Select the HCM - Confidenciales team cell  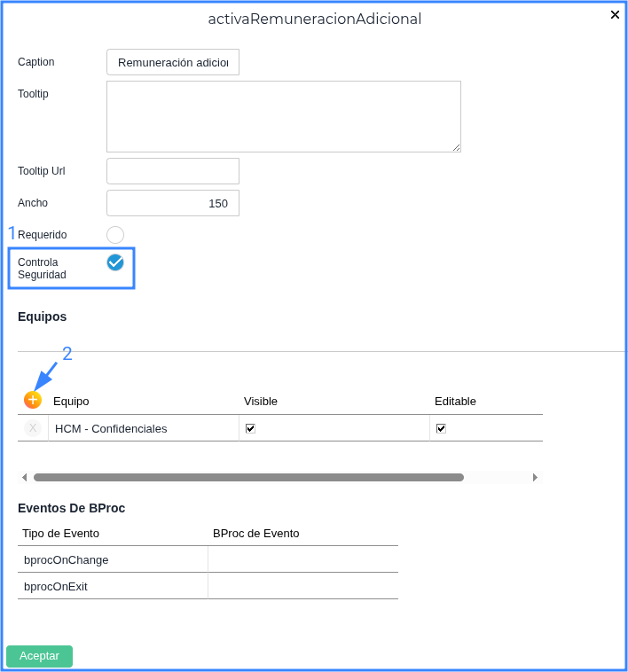(x=142, y=428)
